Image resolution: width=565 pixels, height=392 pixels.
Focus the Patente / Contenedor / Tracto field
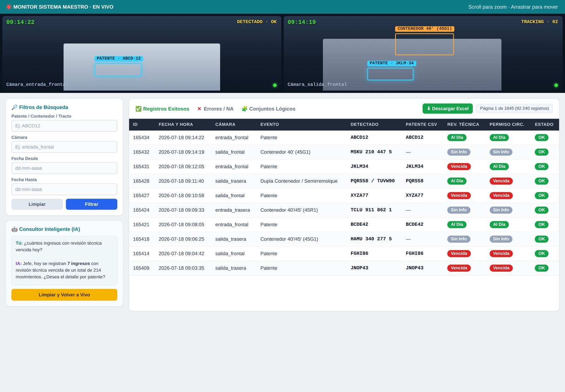click(64, 126)
